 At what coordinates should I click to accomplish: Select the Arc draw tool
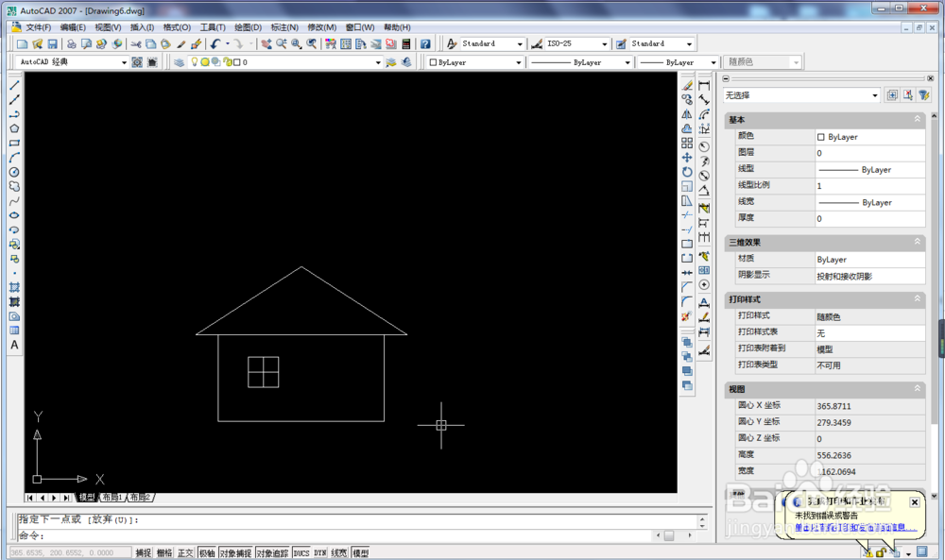[x=14, y=158]
